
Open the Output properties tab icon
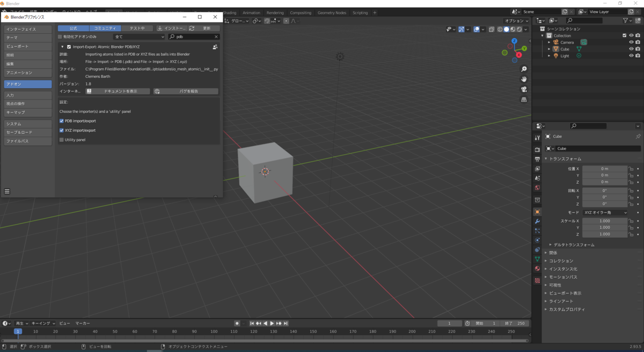pos(537,160)
